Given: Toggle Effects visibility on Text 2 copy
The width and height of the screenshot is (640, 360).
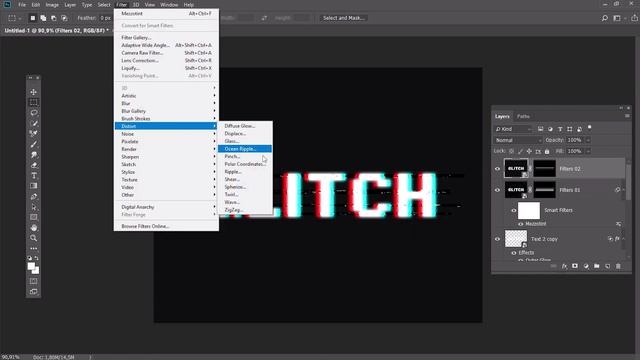Looking at the screenshot, I should (514, 253).
